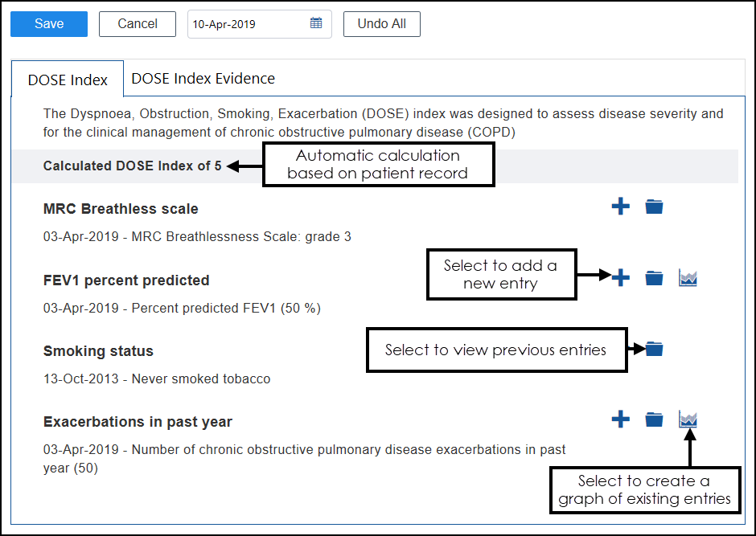756x536 pixels.
Task: Click the Calculated DOSE Index of 5 row
Action: (133, 166)
